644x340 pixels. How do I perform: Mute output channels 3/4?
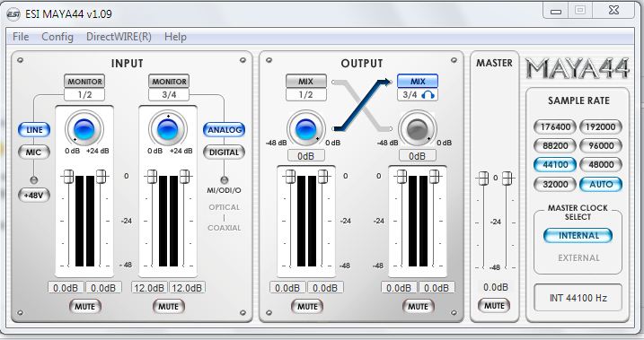tap(418, 307)
